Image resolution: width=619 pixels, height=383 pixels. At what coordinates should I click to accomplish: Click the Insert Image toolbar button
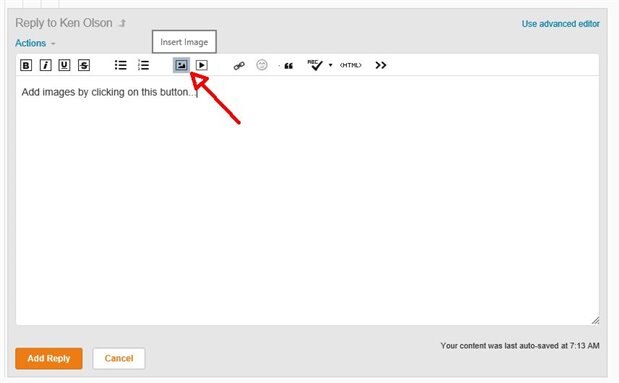[x=181, y=65]
